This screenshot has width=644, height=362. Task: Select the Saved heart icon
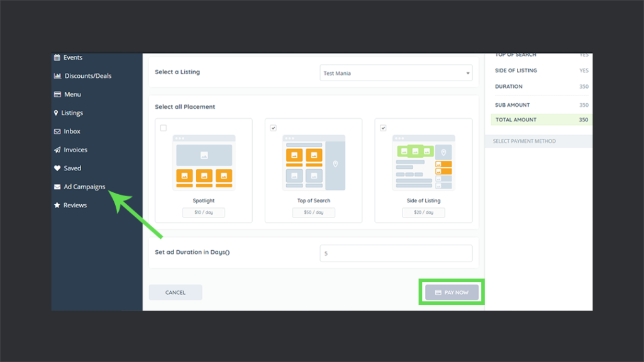click(x=58, y=168)
